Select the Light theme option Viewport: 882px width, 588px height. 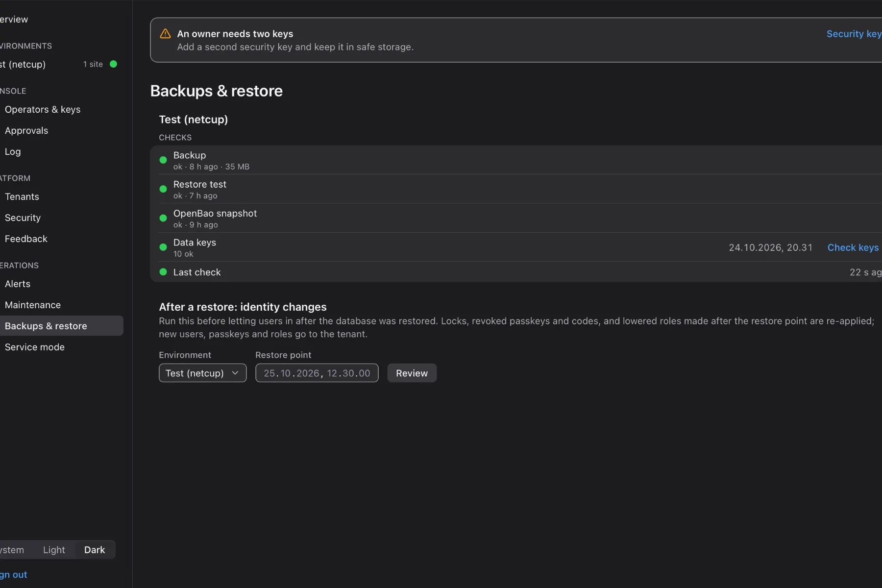pyautogui.click(x=54, y=550)
